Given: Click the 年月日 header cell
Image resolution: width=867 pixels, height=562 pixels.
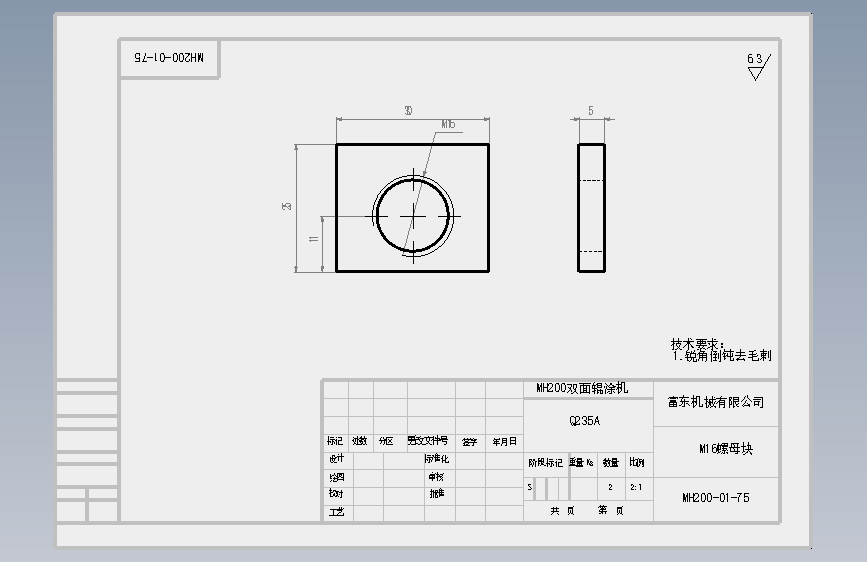Looking at the screenshot, I should pos(504,441).
